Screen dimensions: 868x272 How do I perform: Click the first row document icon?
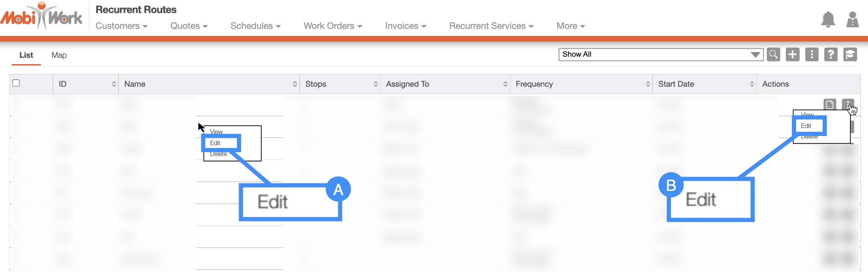830,105
